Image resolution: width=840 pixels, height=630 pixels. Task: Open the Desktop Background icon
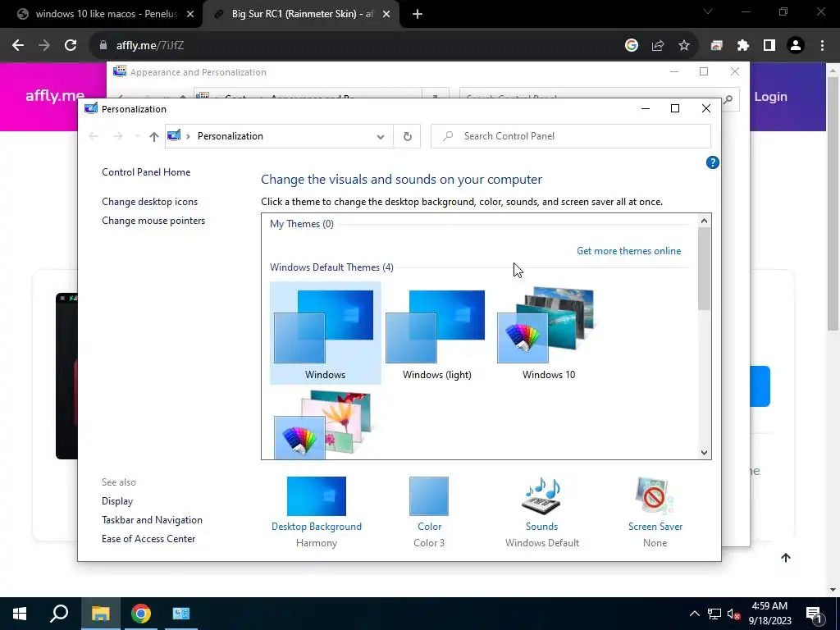click(x=316, y=496)
